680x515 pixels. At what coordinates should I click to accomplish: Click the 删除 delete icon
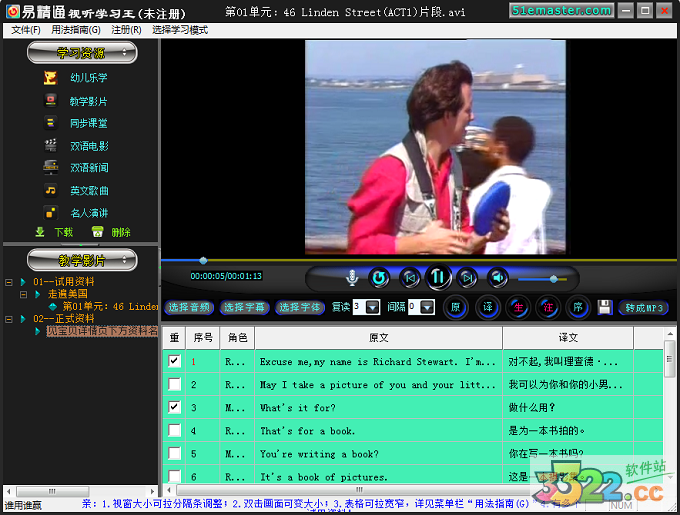pyautogui.click(x=98, y=232)
